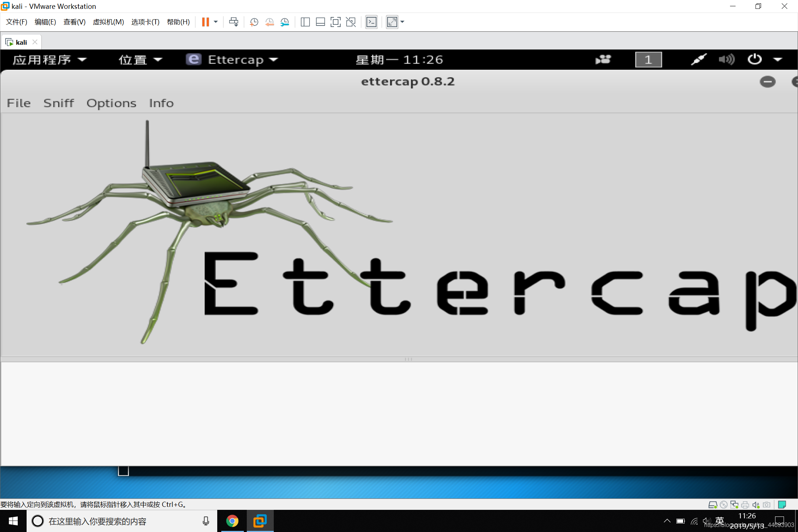Click VMware Workstation taskbar icon
Screen dimensions: 798x532
tap(260, 521)
